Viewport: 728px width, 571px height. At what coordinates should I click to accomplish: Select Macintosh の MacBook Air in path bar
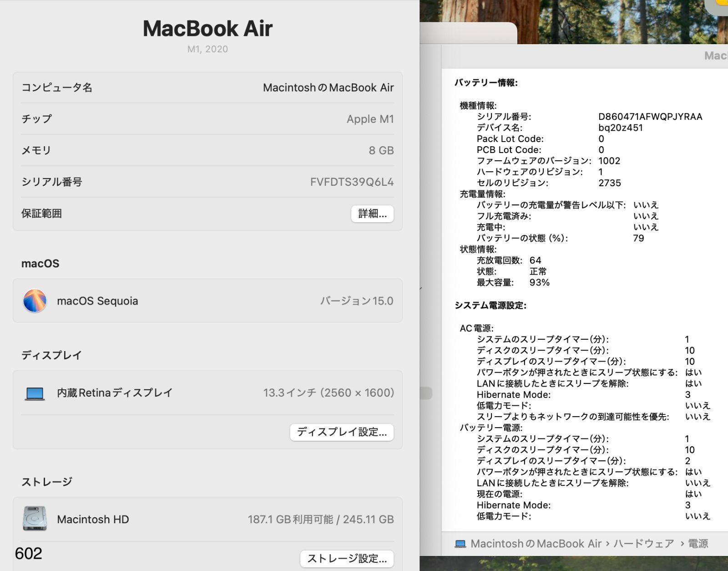536,544
